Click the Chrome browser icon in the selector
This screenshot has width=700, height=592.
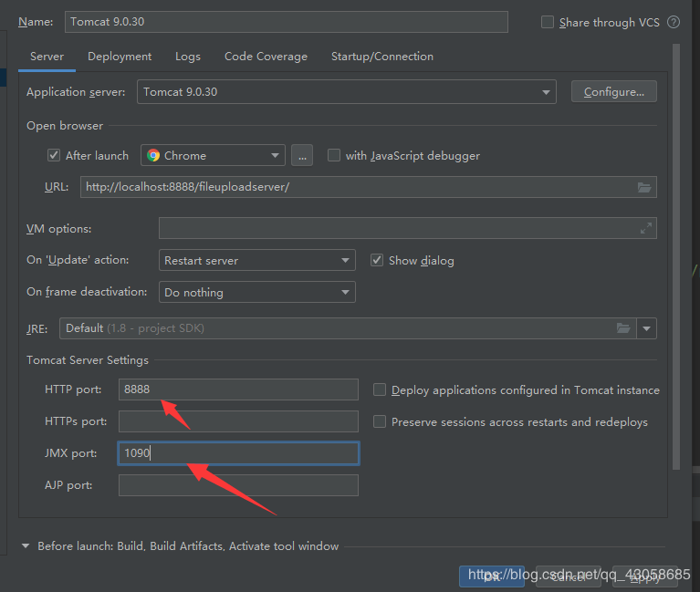pyautogui.click(x=153, y=155)
